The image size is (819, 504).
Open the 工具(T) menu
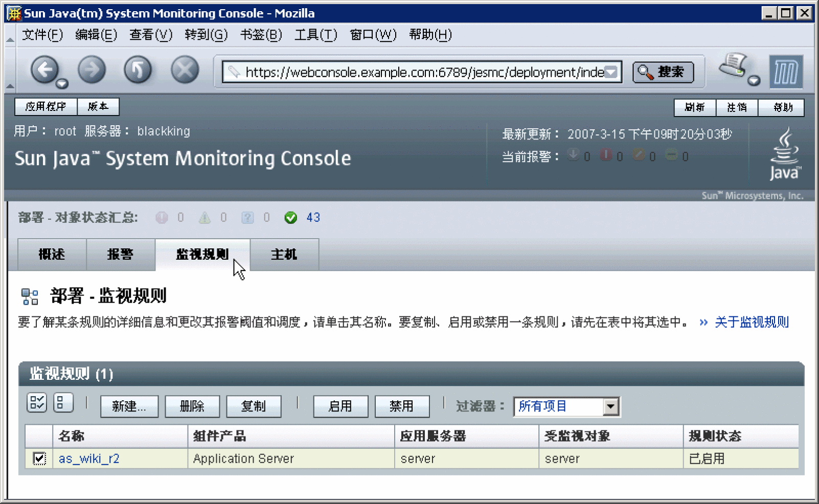(316, 35)
